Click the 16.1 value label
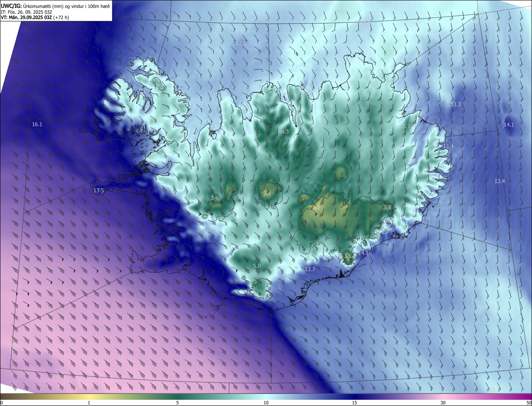532x406 pixels. [37, 124]
